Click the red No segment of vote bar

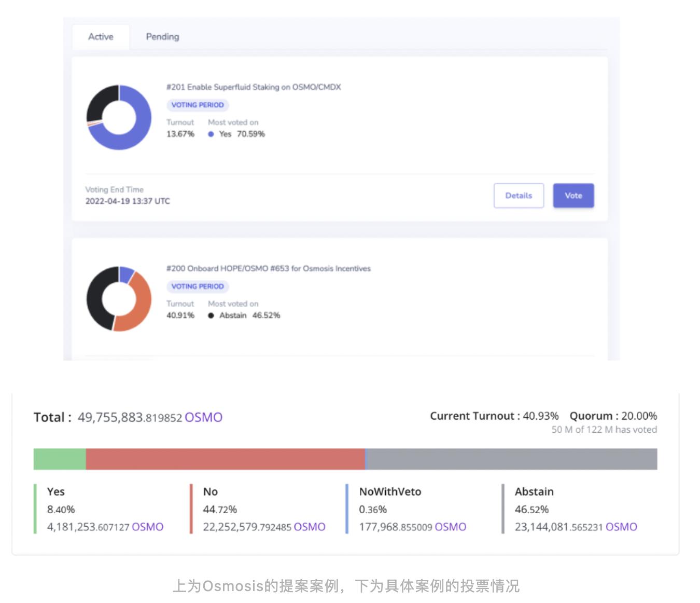click(226, 459)
